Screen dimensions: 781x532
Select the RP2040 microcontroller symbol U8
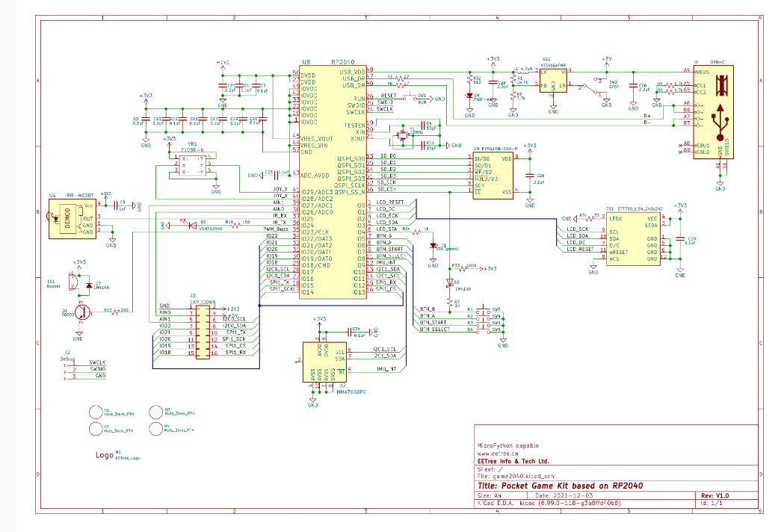pyautogui.click(x=333, y=179)
